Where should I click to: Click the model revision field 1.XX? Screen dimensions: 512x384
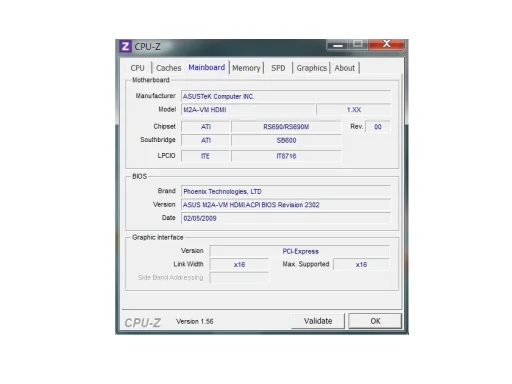click(354, 110)
